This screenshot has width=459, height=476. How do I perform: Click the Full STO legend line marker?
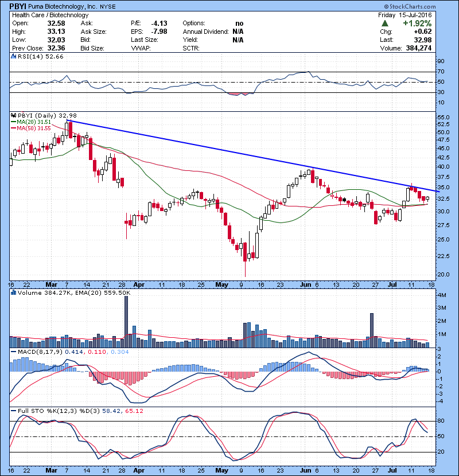point(13,411)
